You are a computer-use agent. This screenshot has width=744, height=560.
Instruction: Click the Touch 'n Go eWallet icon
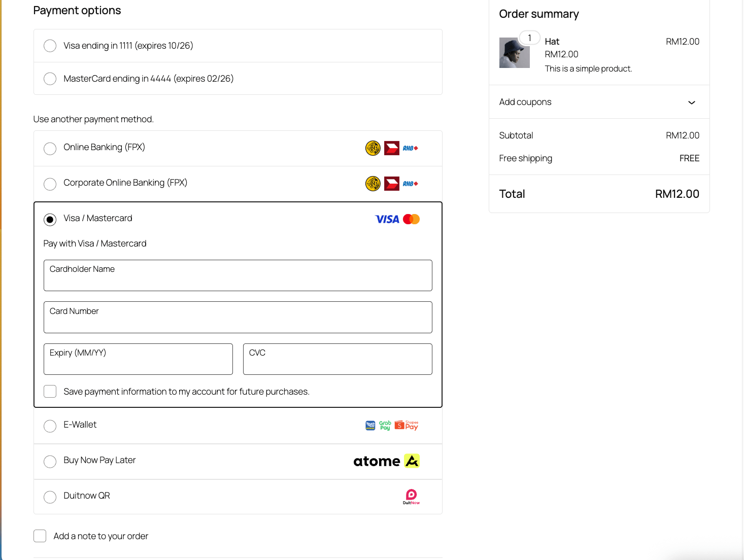coord(370,426)
